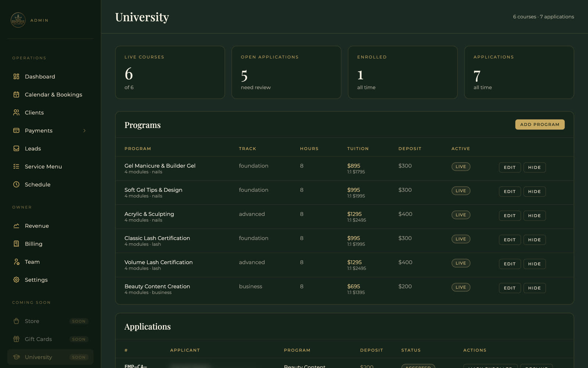The width and height of the screenshot is (588, 368).
Task: Click the Live Courses stat card
Action: [170, 72]
